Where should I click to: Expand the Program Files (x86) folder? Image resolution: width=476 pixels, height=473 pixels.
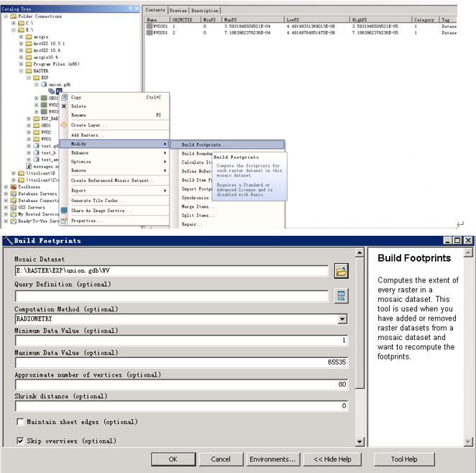pyautogui.click(x=21, y=64)
